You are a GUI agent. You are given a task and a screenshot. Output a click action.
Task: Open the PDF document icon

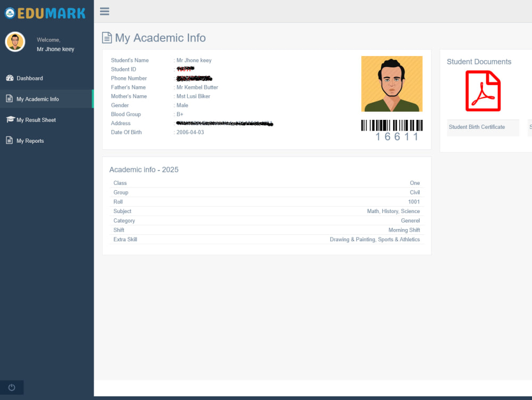click(x=483, y=91)
